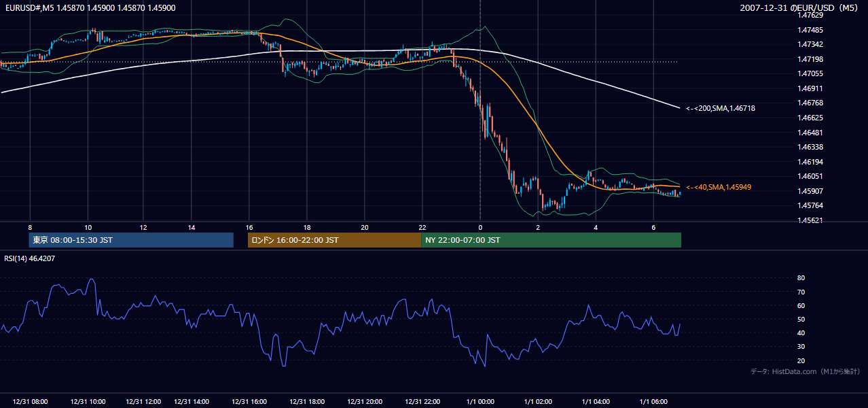868x408 pixels.
Task: Click price axis label 1.47342
Action: (x=810, y=44)
